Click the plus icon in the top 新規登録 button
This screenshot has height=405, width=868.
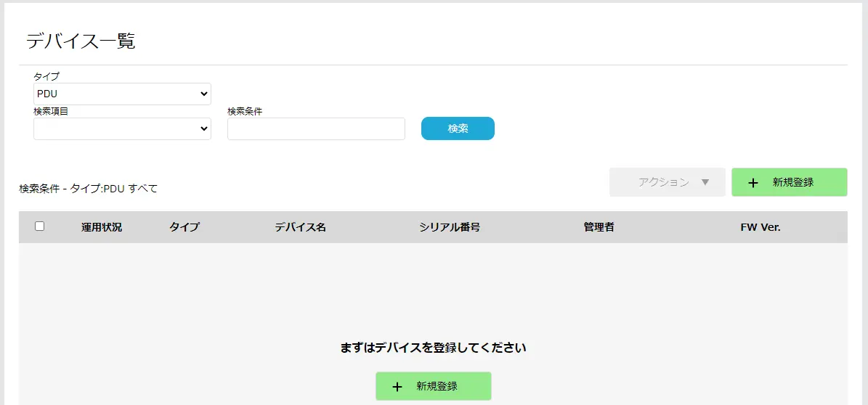point(753,183)
